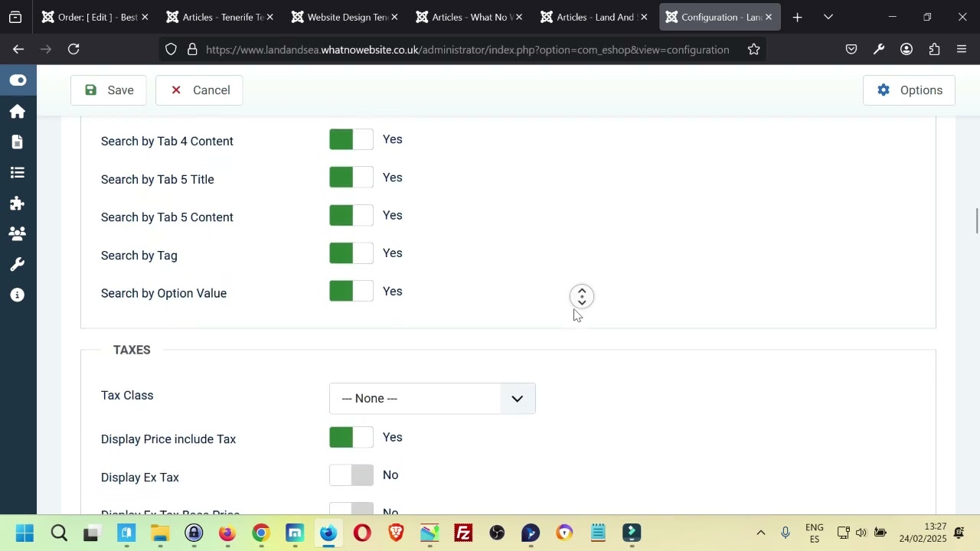The width and height of the screenshot is (980, 551).
Task: Toggle the Joomla sidebar menu switch
Action: tap(18, 80)
